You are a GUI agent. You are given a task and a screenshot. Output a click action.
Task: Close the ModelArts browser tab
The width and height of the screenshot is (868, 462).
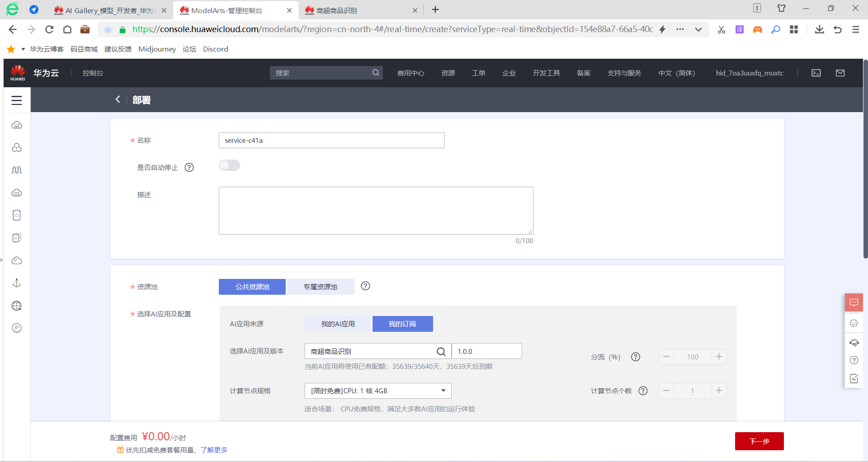tap(289, 10)
